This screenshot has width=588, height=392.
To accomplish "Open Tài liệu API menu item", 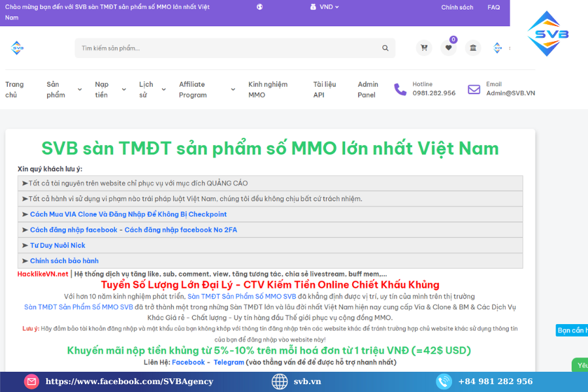I will pyautogui.click(x=324, y=90).
